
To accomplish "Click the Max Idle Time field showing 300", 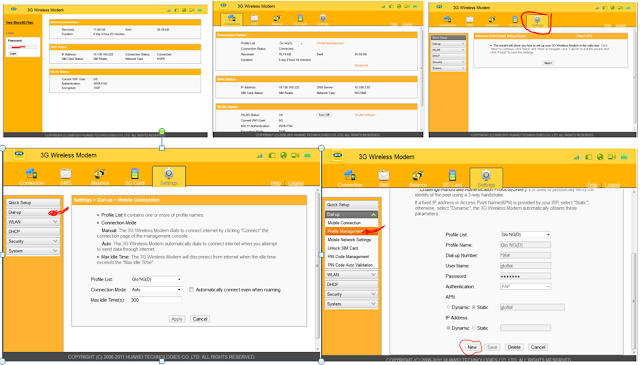I will [156, 300].
